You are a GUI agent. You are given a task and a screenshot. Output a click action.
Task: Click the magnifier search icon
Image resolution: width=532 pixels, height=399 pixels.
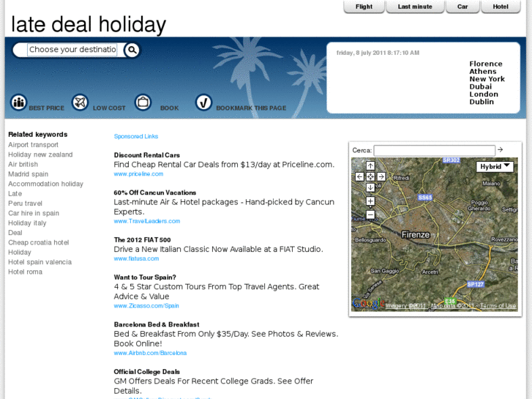pyautogui.click(x=132, y=51)
